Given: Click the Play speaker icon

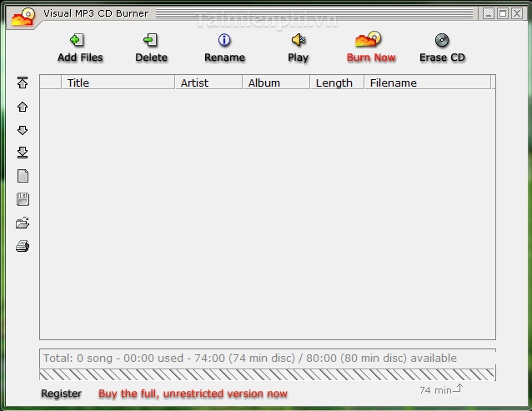Looking at the screenshot, I should 299,40.
